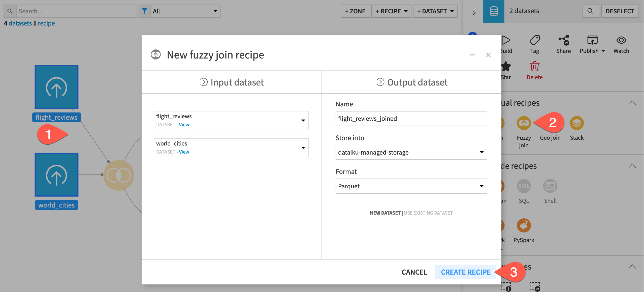This screenshot has width=644, height=292.
Task: Click the CANCEL button
Action: click(414, 272)
